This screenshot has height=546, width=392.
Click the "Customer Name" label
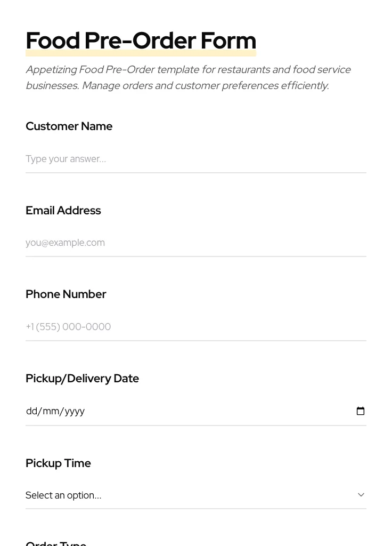pyautogui.click(x=69, y=126)
